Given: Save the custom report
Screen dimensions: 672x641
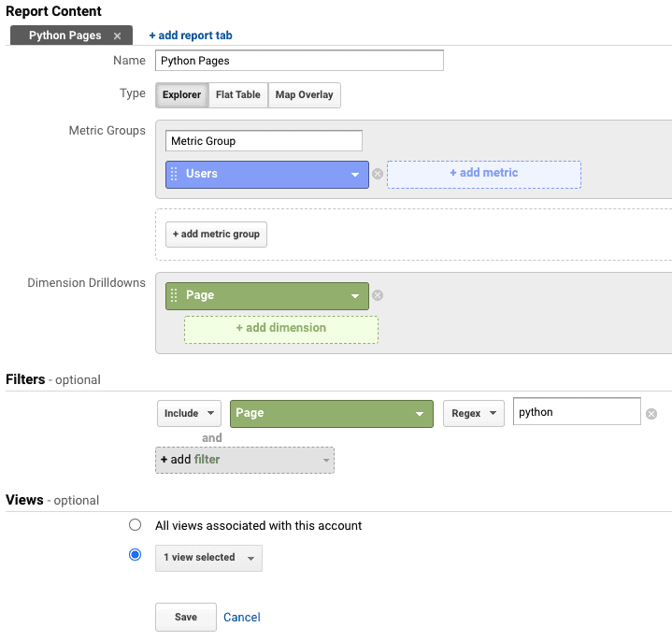Looking at the screenshot, I should click(x=186, y=617).
